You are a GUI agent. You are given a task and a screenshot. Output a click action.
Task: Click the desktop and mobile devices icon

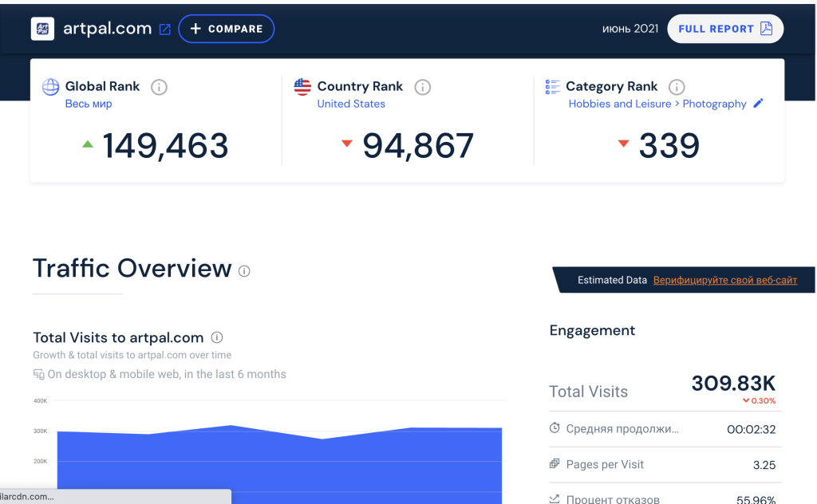pos(38,374)
